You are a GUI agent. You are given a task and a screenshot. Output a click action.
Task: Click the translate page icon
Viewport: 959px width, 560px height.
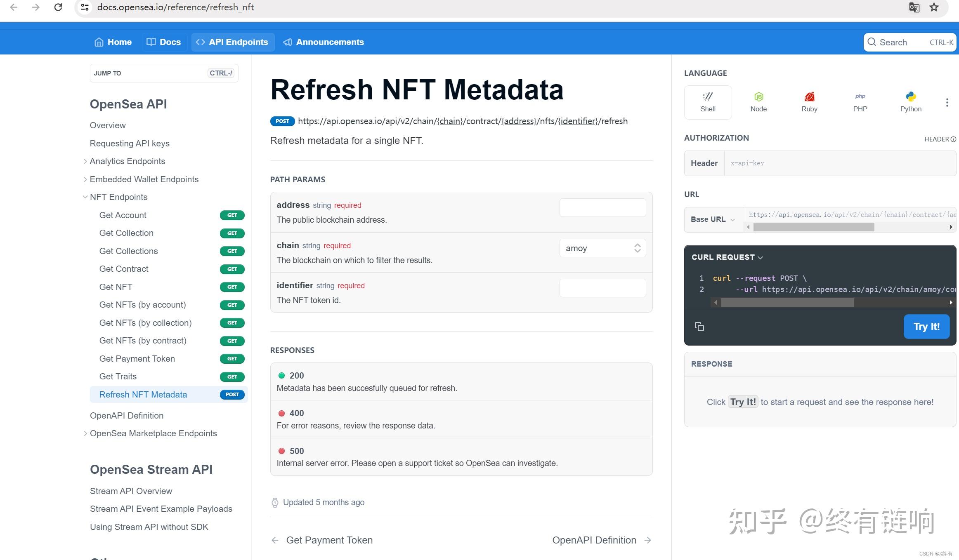coord(914,7)
